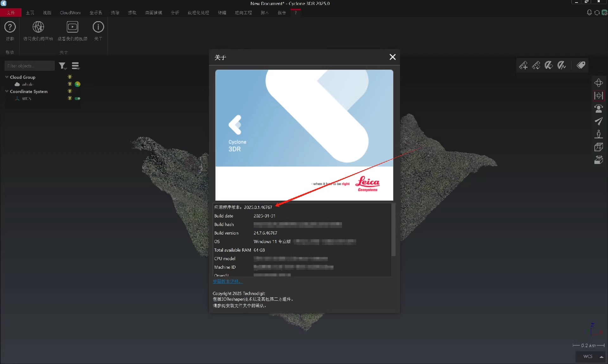This screenshot has width=608, height=364.
Task: Click the tag label tool icon
Action: coord(581,66)
